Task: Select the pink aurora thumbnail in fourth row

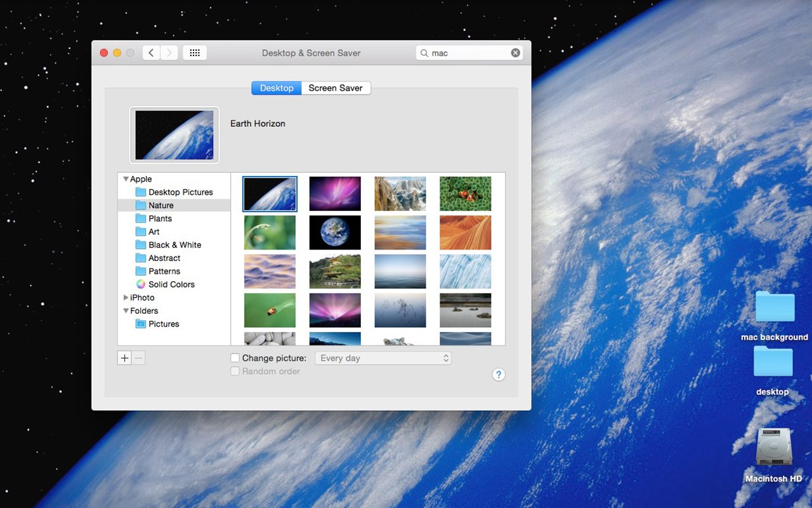Action: click(335, 310)
